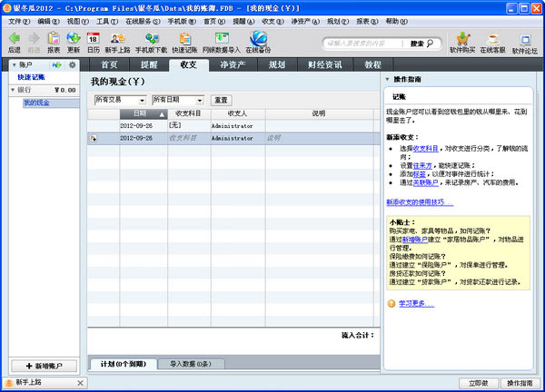
Task: Click the 手机版下载 toolbar icon
Action: (x=151, y=41)
